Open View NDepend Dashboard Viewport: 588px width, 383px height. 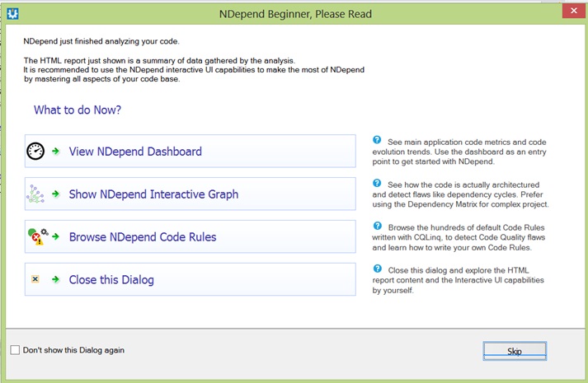tap(191, 152)
